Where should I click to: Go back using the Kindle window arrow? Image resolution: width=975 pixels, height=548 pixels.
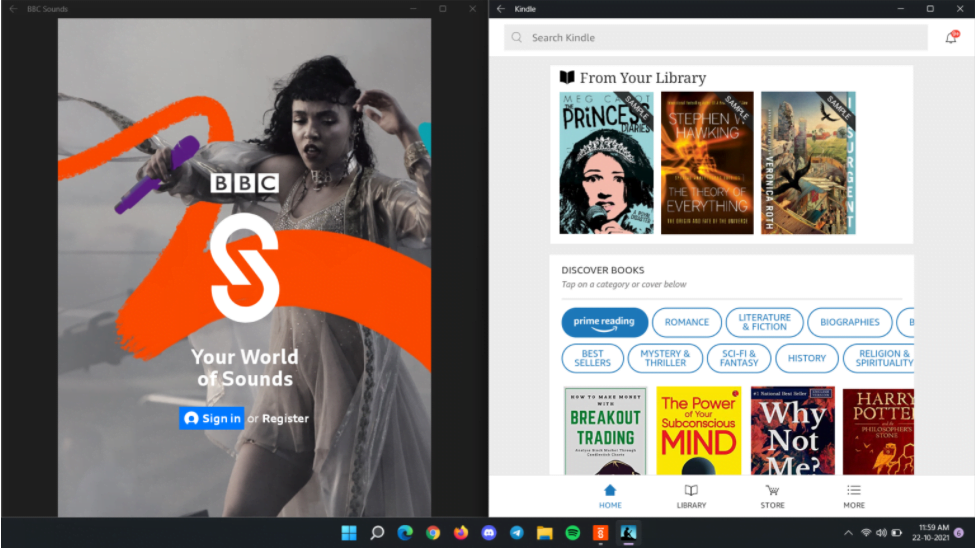pos(501,9)
